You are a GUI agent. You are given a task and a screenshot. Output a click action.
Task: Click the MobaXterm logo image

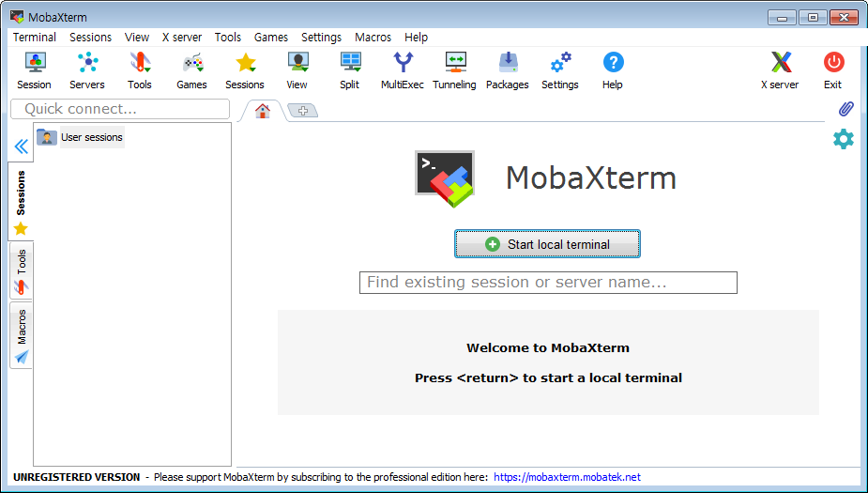click(445, 178)
